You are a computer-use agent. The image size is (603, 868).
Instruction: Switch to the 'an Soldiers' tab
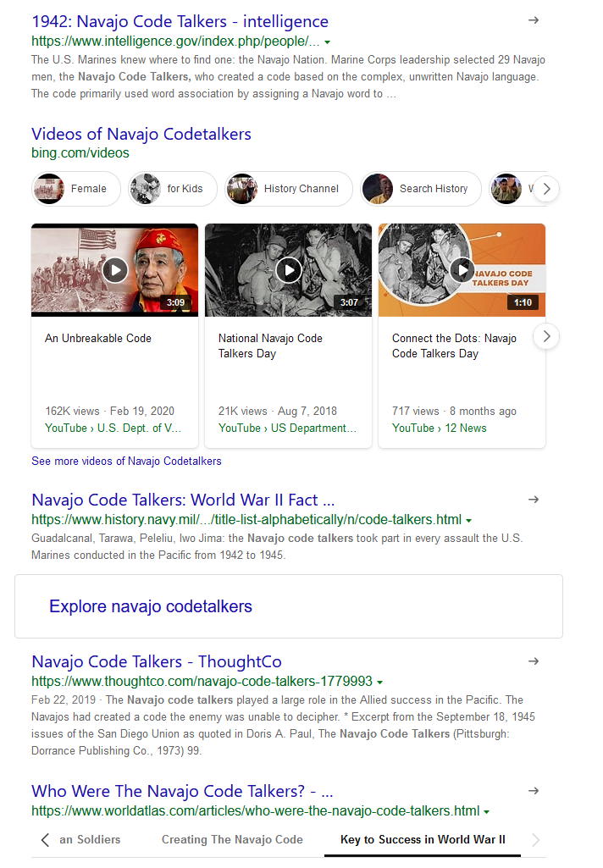click(x=90, y=840)
